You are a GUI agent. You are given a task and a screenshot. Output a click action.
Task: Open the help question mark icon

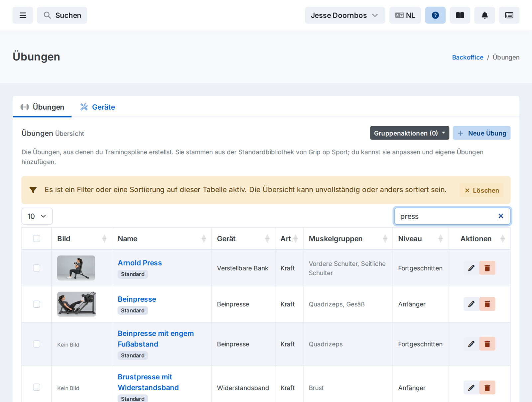coord(435,15)
